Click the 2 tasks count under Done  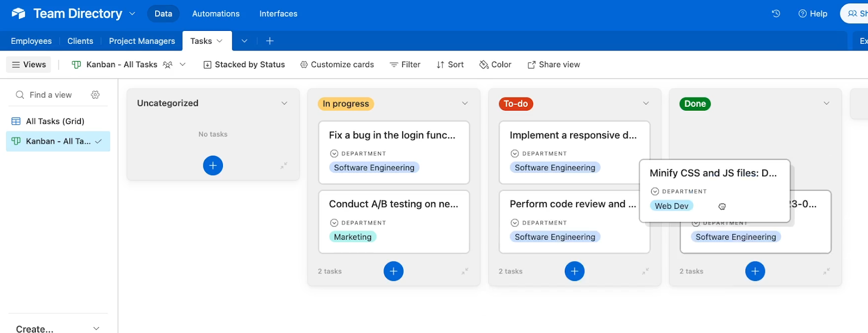pos(691,271)
